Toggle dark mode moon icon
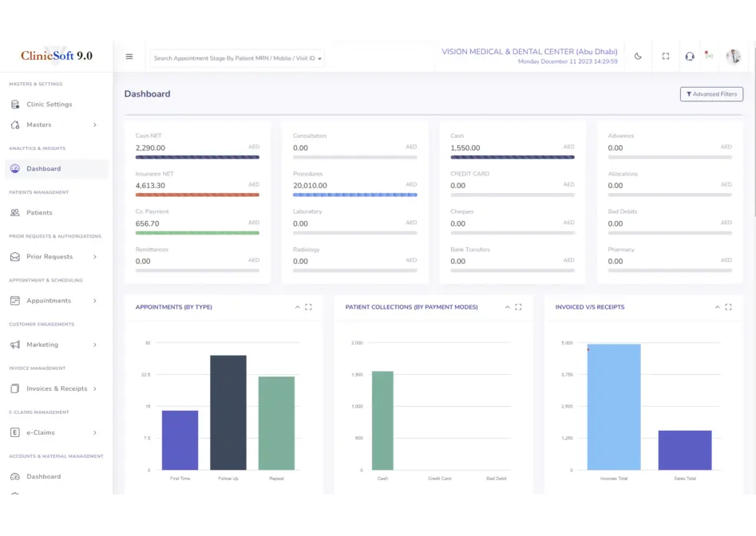Viewport: 756px width, 536px height. click(x=638, y=57)
